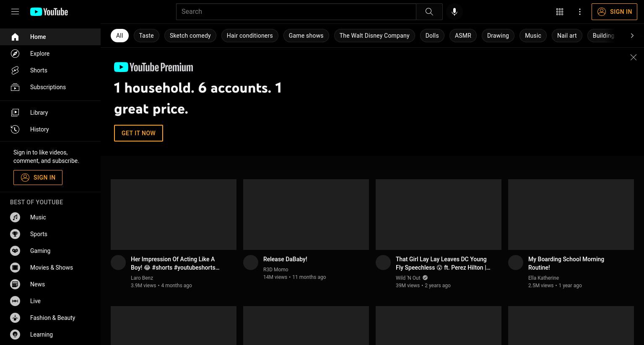Image resolution: width=644 pixels, height=345 pixels.
Task: Click Wild 'N Out channel avatar
Action: (383, 263)
